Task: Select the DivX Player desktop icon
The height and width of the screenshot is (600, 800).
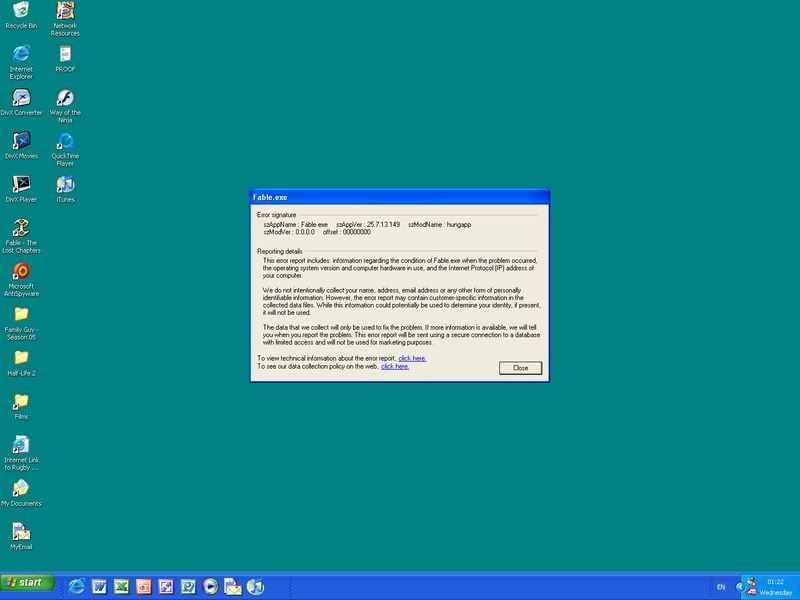Action: 21,188
